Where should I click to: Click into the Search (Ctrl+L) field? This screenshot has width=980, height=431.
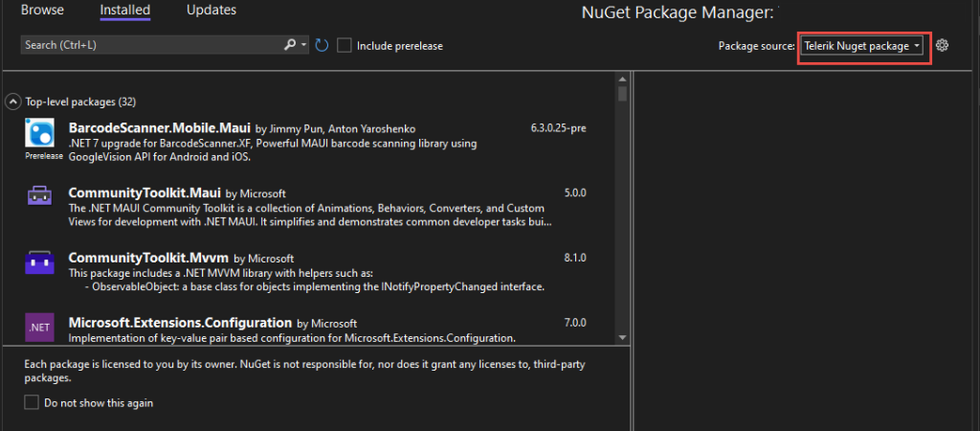[x=148, y=45]
